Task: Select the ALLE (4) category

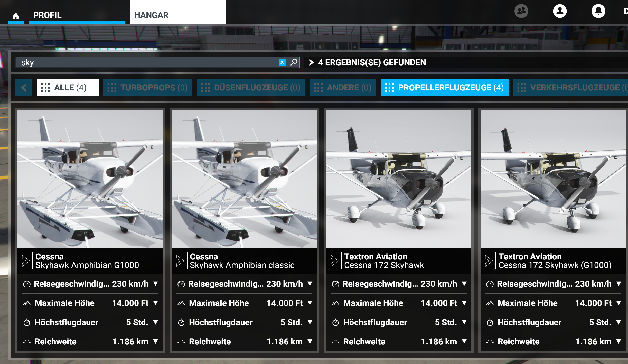Action: pyautogui.click(x=68, y=88)
